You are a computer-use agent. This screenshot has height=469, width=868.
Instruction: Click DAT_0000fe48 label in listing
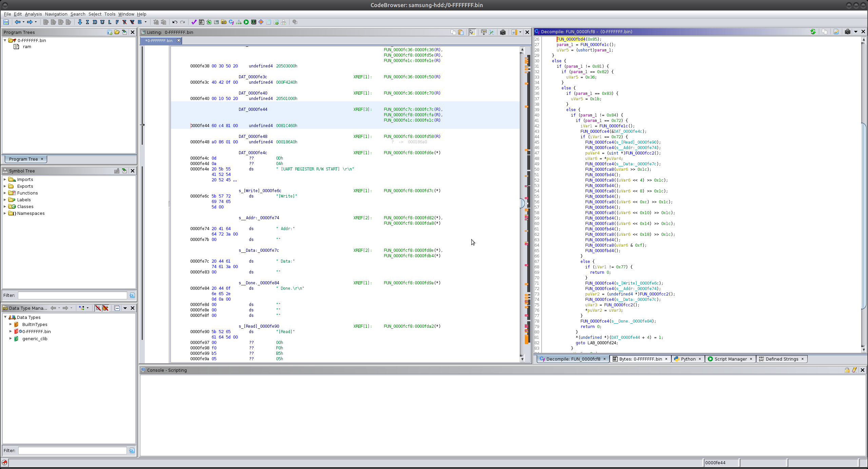253,136
